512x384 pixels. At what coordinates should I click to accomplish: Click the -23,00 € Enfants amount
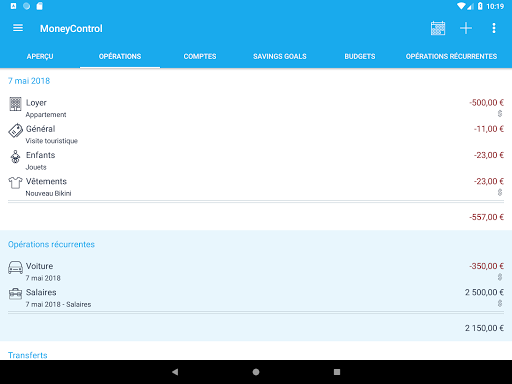tap(489, 155)
